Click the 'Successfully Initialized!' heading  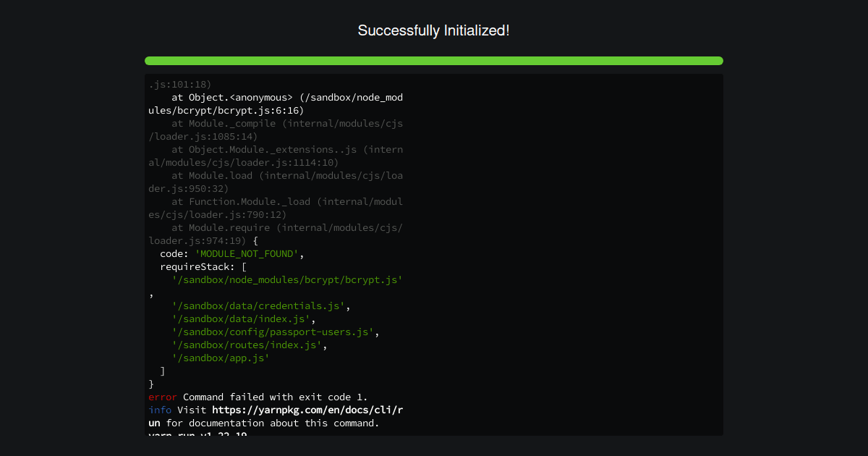click(x=433, y=30)
